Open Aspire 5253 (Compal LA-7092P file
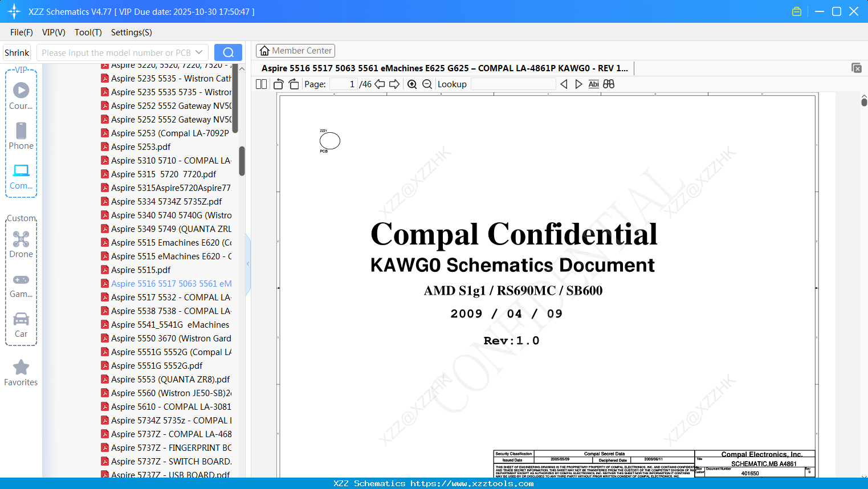Viewport: 868px width, 489px height. pos(166,133)
